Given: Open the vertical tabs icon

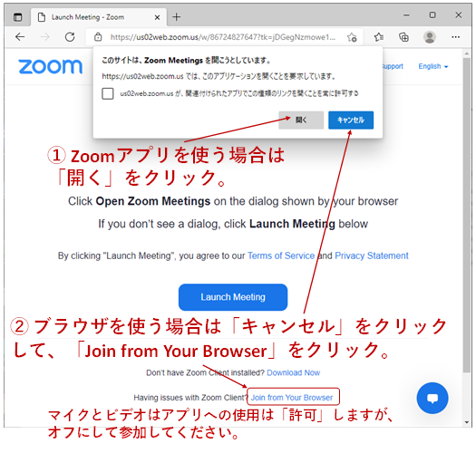Looking at the screenshot, I should pyautogui.click(x=18, y=17).
